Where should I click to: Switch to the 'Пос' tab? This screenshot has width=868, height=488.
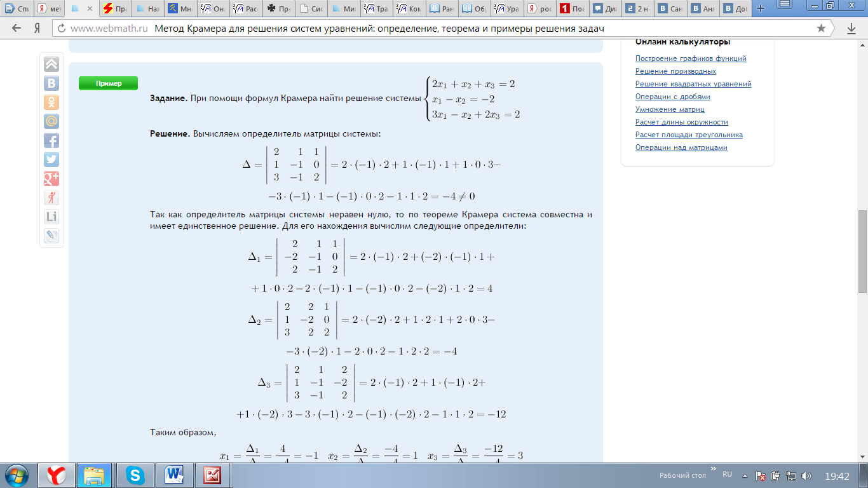(572, 9)
